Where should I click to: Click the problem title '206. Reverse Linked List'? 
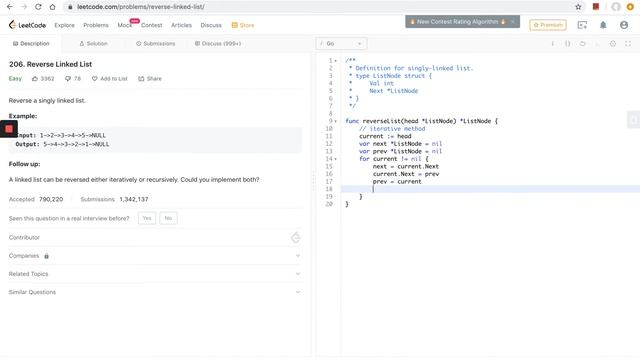tap(50, 64)
